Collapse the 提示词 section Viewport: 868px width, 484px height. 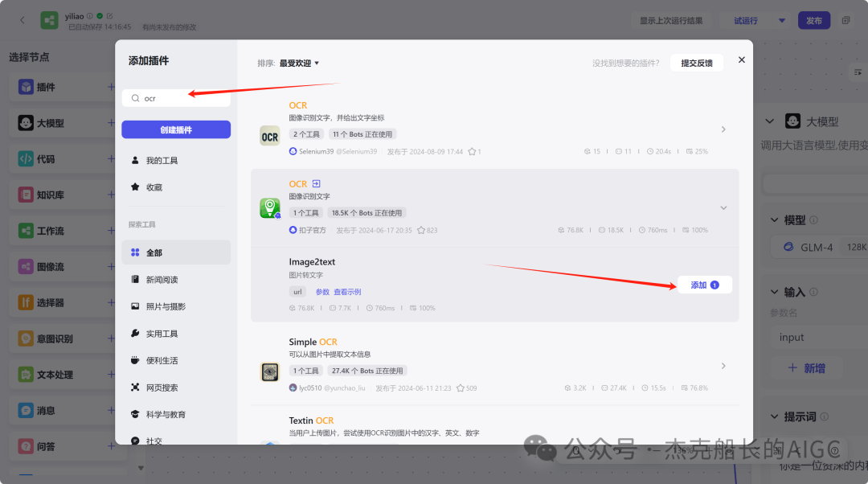click(x=775, y=416)
